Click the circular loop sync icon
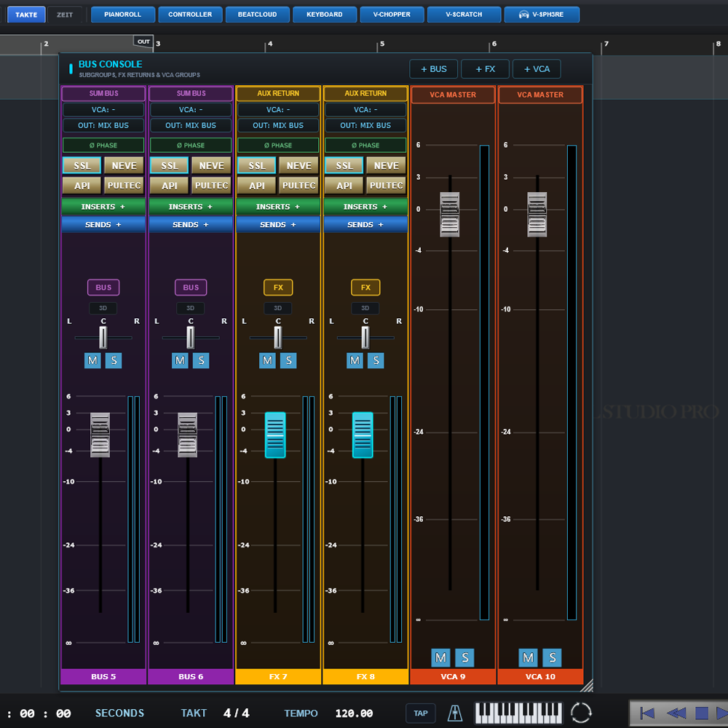The height and width of the screenshot is (728, 728). (581, 713)
